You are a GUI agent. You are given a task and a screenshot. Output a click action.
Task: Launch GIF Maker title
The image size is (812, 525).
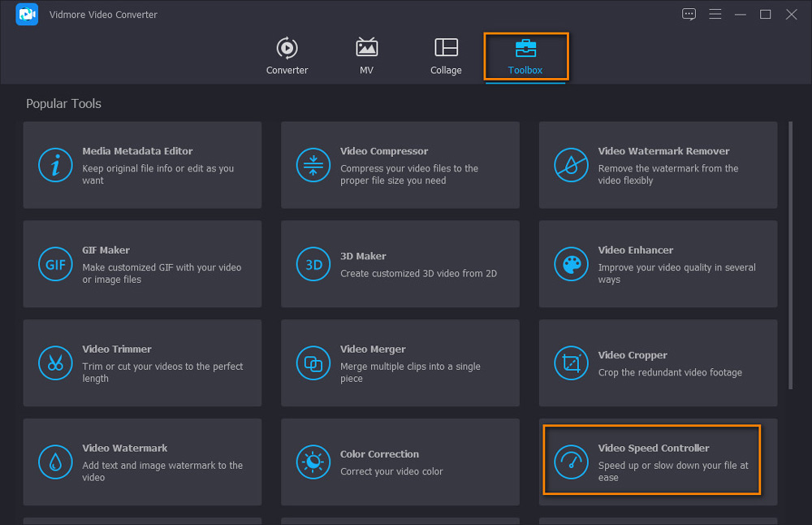click(106, 249)
